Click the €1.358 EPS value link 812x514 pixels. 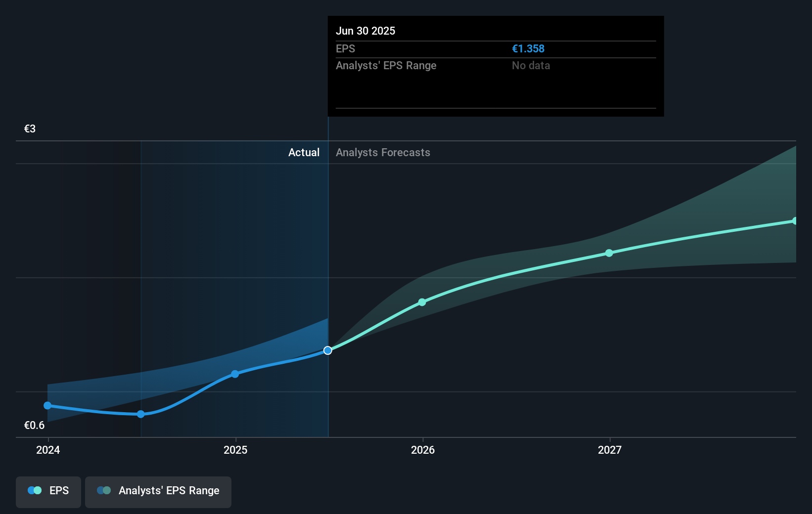pos(528,48)
